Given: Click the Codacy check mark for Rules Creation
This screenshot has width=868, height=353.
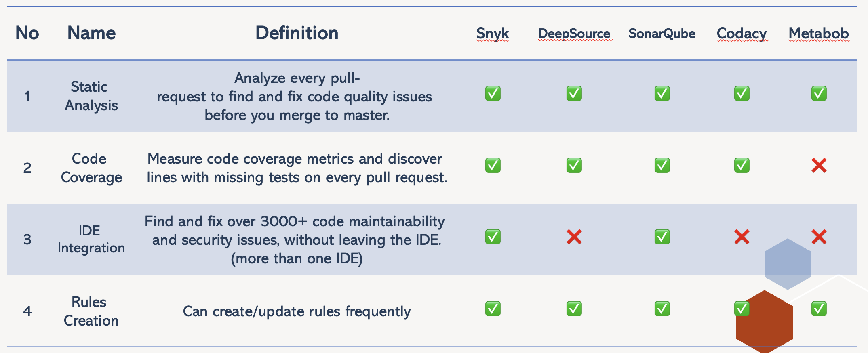Looking at the screenshot, I should (742, 309).
